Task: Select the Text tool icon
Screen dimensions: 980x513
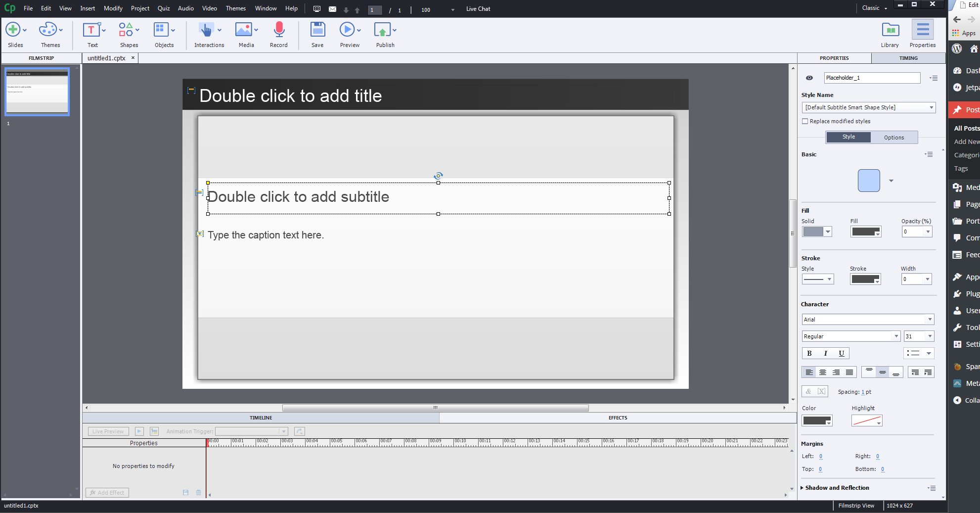Action: click(91, 30)
